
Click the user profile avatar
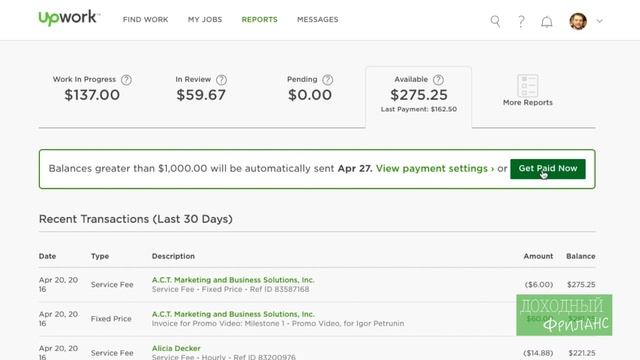(578, 21)
